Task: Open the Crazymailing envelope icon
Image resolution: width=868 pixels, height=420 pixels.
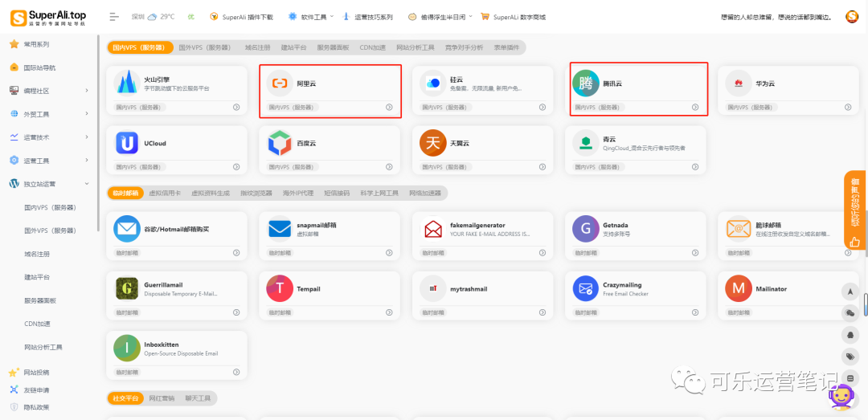Action: [586, 288]
